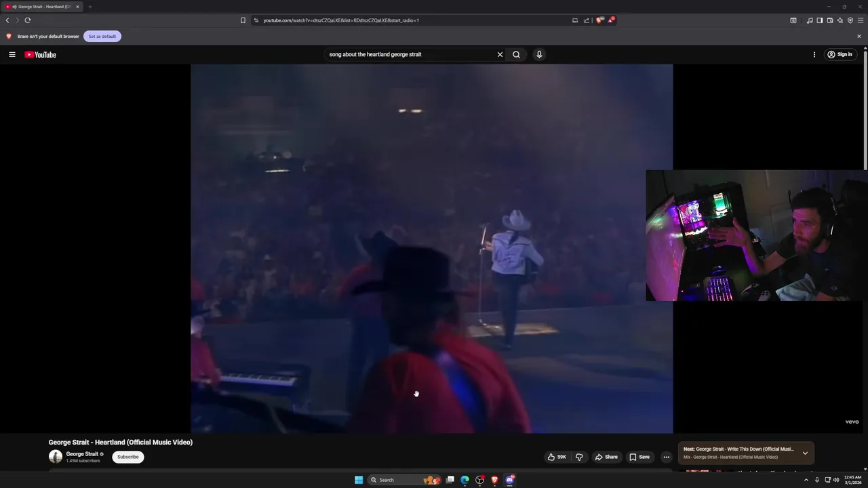Open OBS Studio from taskbar
The height and width of the screenshot is (488, 868).
point(480,480)
